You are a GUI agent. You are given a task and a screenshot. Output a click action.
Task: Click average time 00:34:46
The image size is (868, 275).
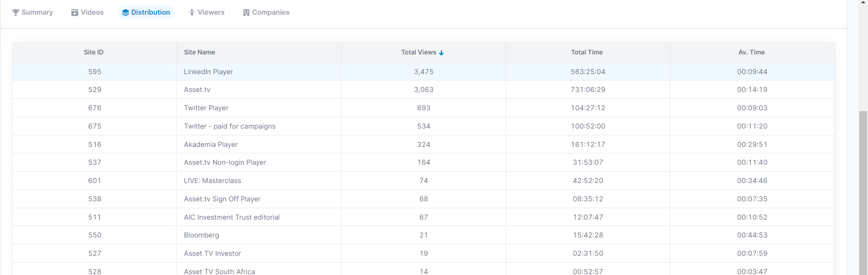click(752, 181)
